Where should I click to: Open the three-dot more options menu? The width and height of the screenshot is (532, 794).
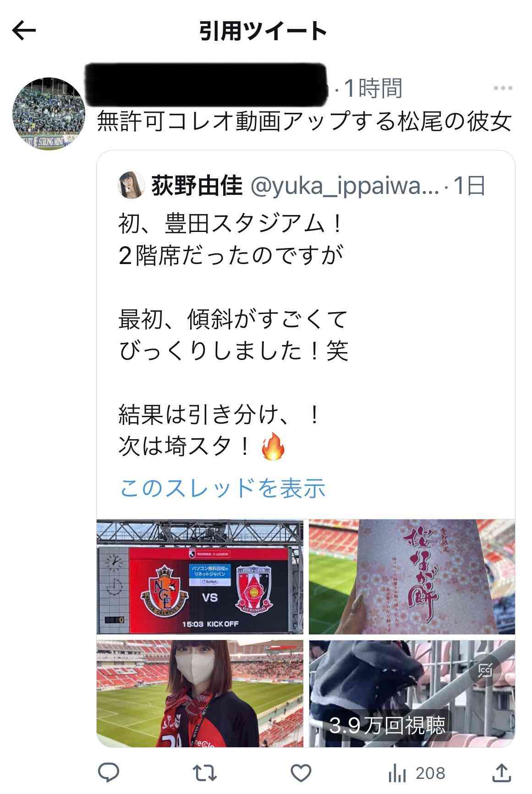pos(502,88)
